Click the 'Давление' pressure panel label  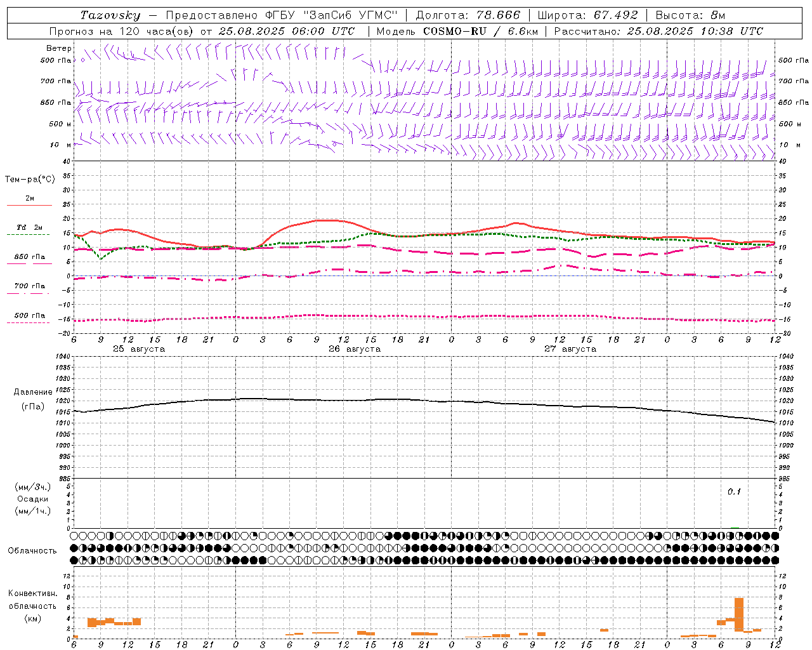coord(33,392)
